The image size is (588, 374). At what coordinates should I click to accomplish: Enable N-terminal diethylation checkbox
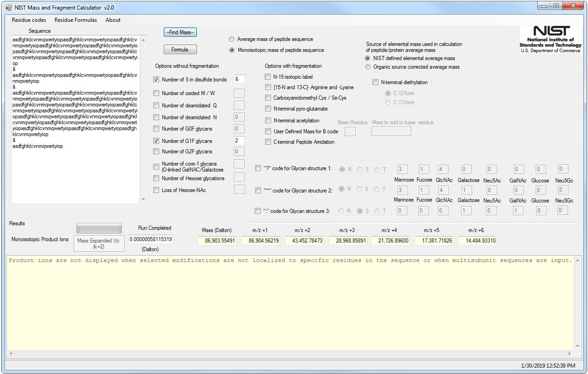coord(375,82)
